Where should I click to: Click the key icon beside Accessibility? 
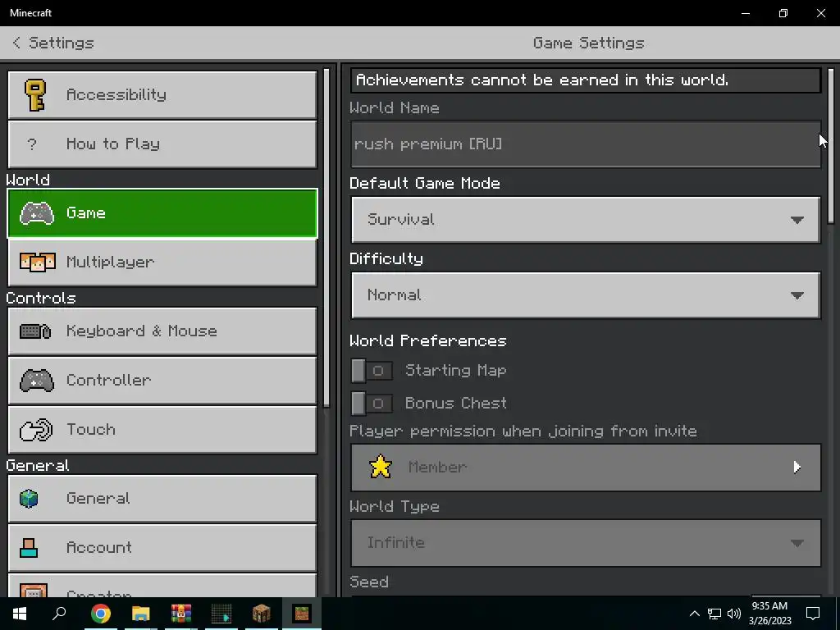coord(35,95)
